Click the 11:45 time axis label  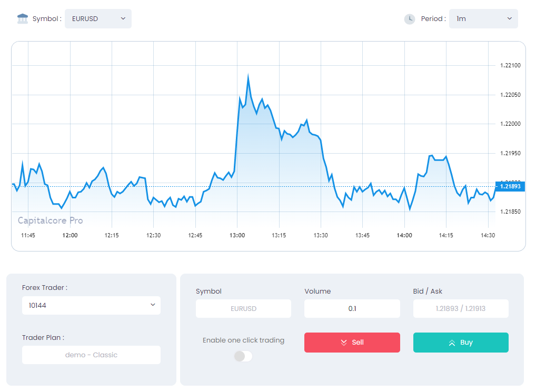tap(28, 235)
